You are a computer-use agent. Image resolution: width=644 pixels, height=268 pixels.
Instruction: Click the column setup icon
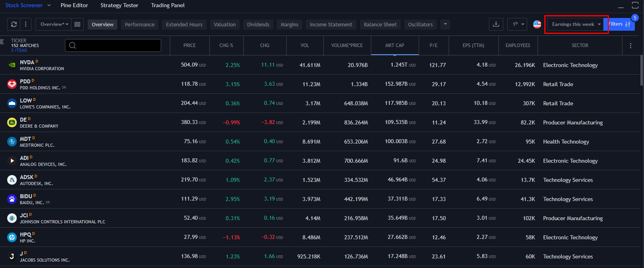[77, 24]
